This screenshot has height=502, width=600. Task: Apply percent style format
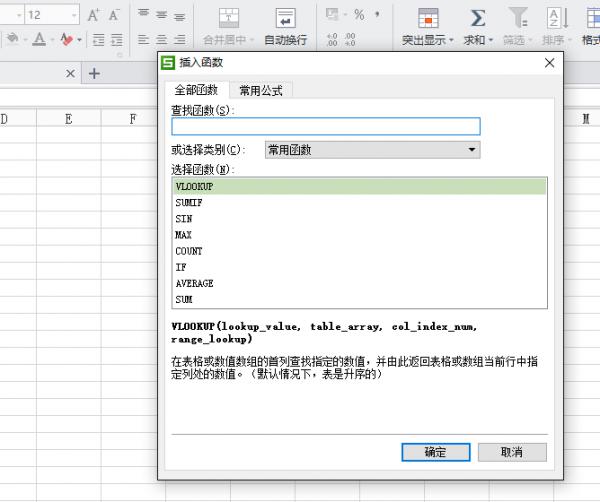tap(359, 15)
